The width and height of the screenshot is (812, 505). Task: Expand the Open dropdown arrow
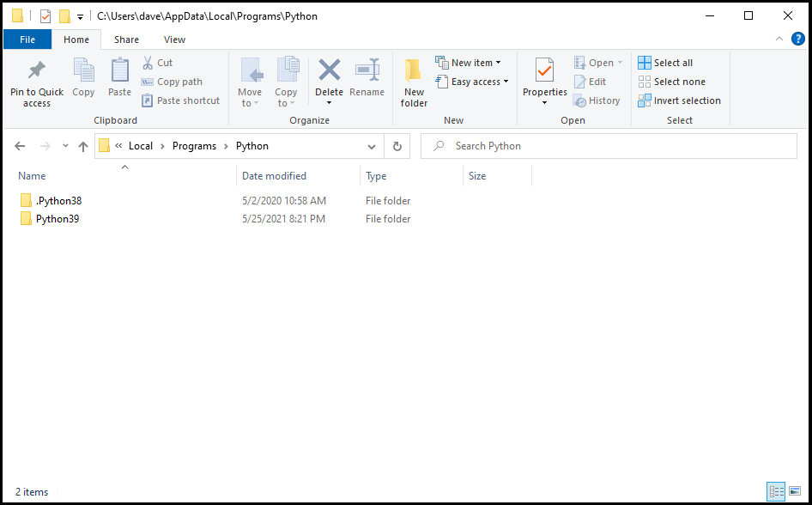[620, 63]
